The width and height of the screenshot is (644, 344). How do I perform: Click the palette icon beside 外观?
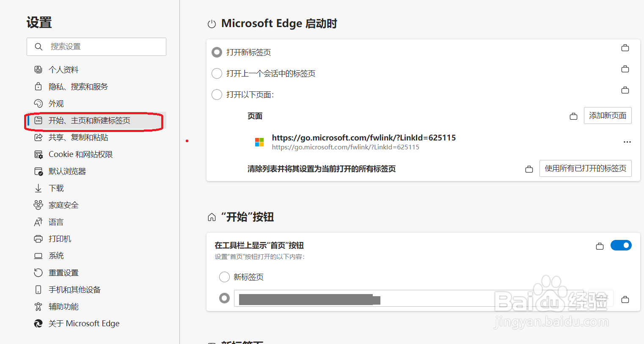click(38, 103)
